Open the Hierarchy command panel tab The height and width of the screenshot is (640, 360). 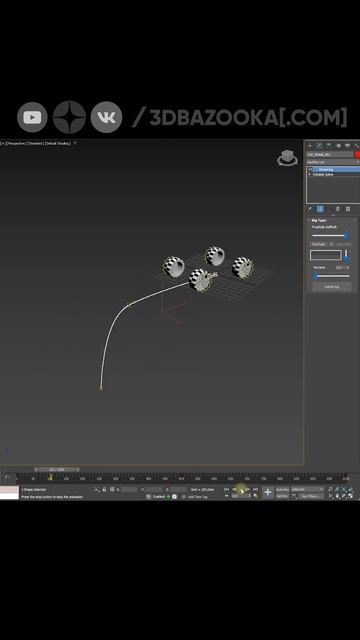coord(328,146)
